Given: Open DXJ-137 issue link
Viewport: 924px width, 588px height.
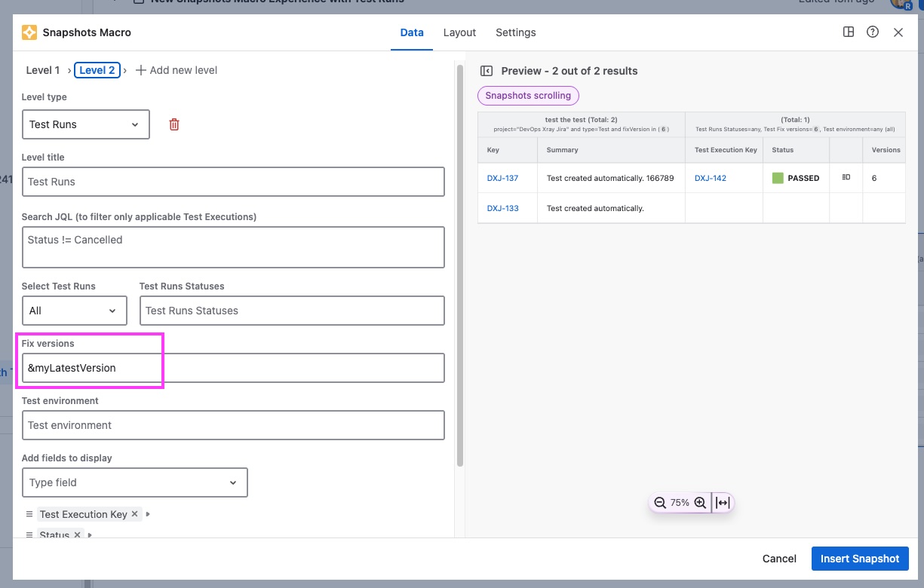Looking at the screenshot, I should 502,178.
